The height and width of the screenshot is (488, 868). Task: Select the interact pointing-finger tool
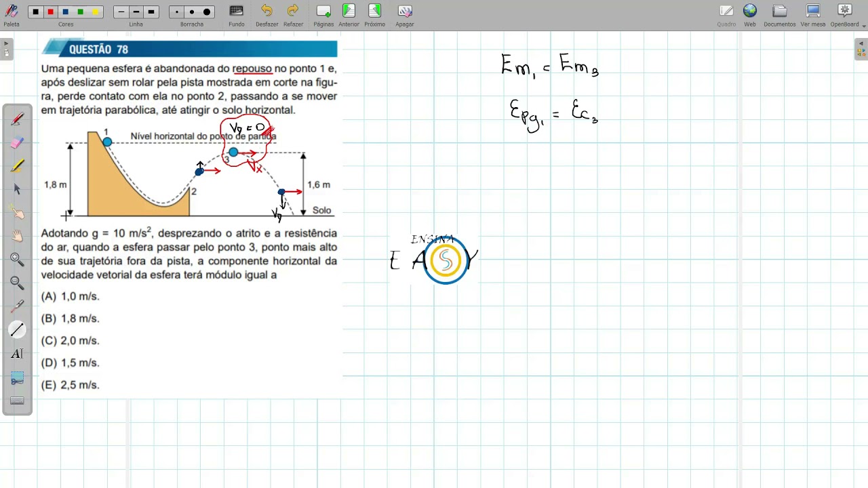click(x=17, y=213)
